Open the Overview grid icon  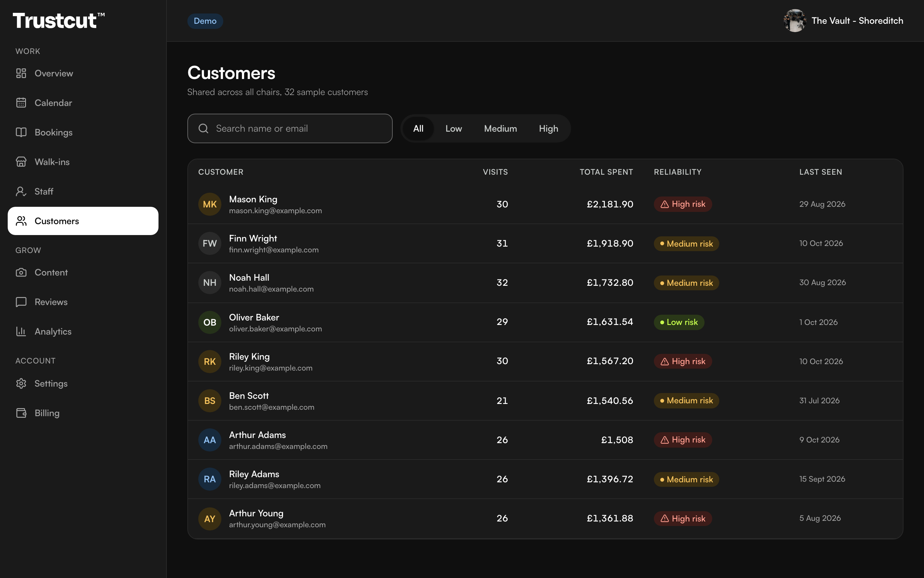[x=21, y=73]
